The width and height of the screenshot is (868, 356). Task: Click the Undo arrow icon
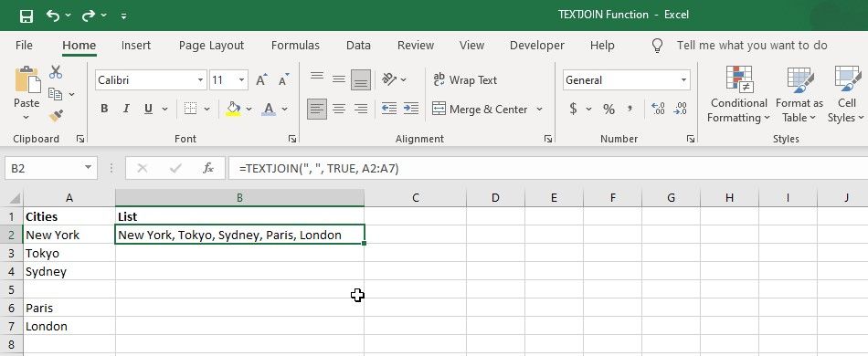pyautogui.click(x=53, y=16)
